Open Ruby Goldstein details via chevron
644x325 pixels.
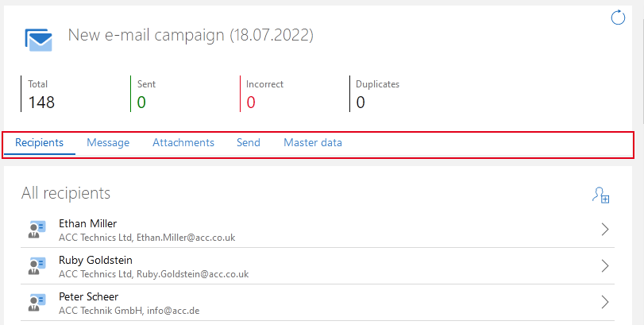point(605,265)
